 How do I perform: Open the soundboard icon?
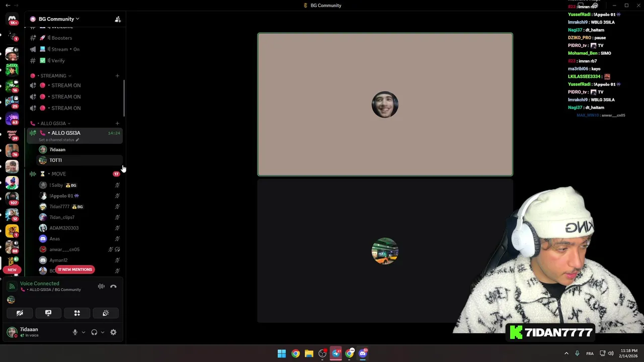point(106,313)
